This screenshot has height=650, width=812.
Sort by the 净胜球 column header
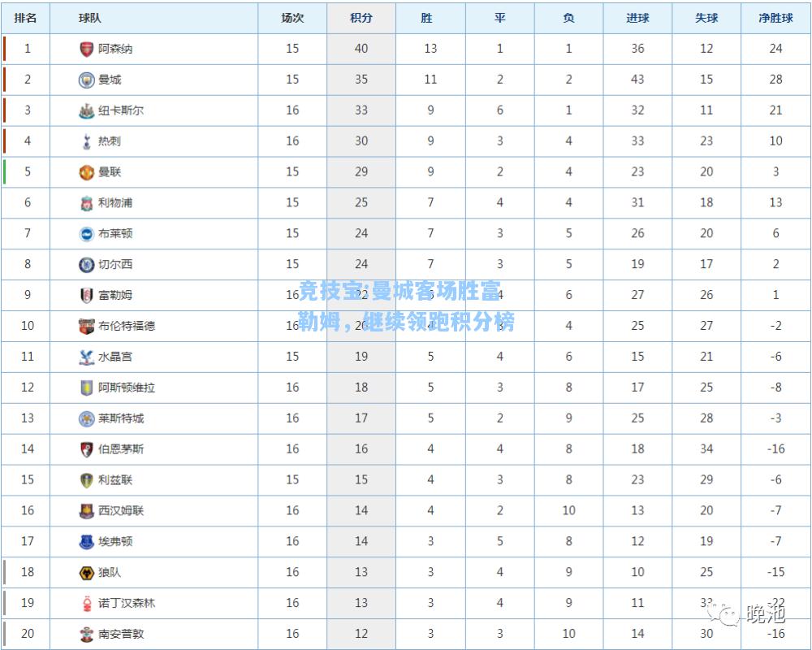[x=775, y=18]
